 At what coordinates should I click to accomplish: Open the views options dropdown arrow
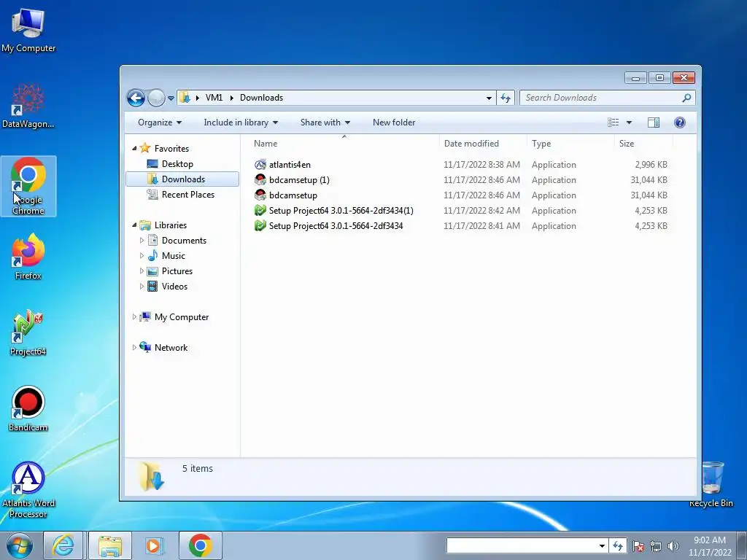(629, 122)
